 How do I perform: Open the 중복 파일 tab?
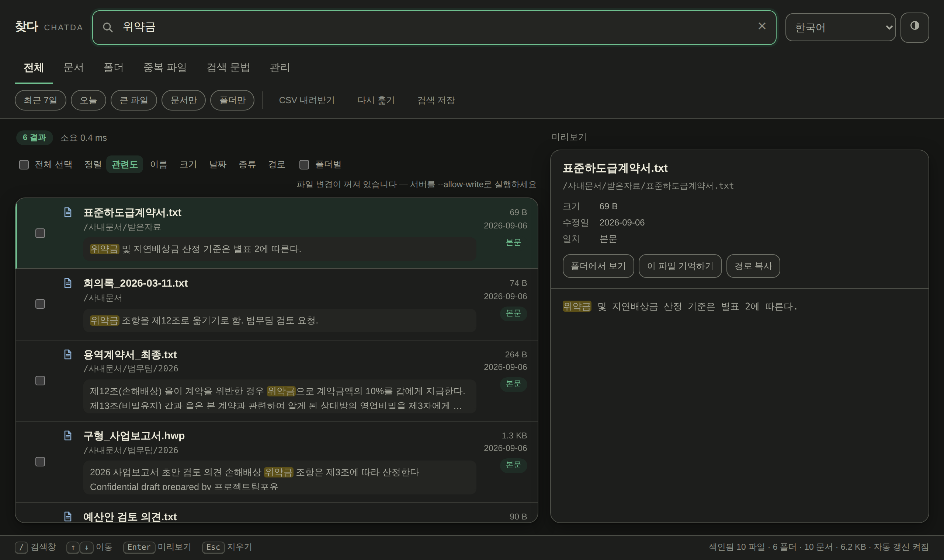point(165,67)
